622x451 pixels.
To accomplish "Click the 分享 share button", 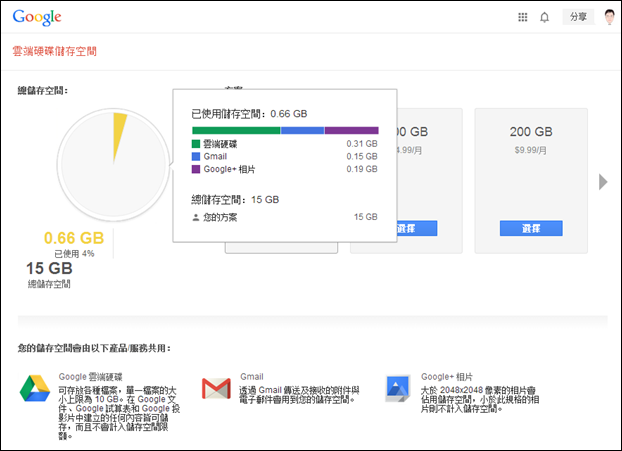I will pos(578,17).
